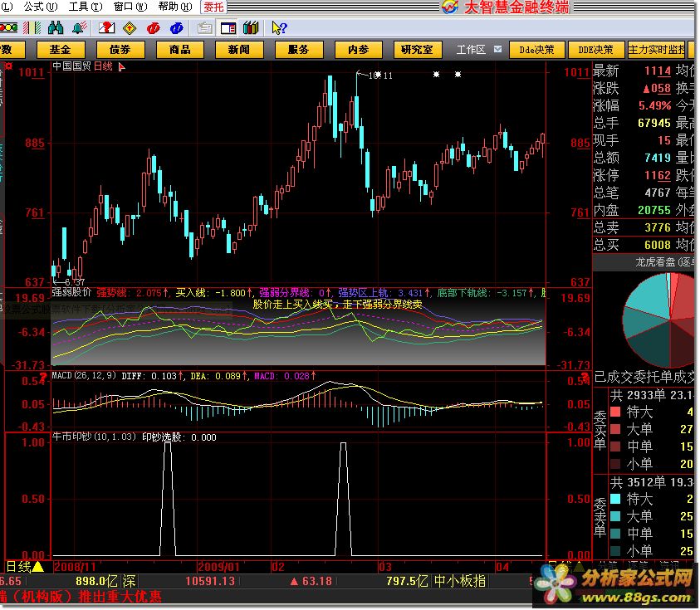Image resolution: width=700 pixels, height=610 pixels.
Task: Click the 总卖 3776 value
Action: coord(657,227)
